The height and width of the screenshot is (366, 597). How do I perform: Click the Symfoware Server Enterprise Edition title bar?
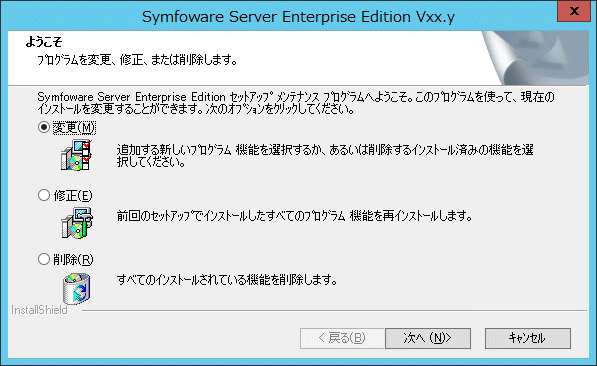pos(298,17)
